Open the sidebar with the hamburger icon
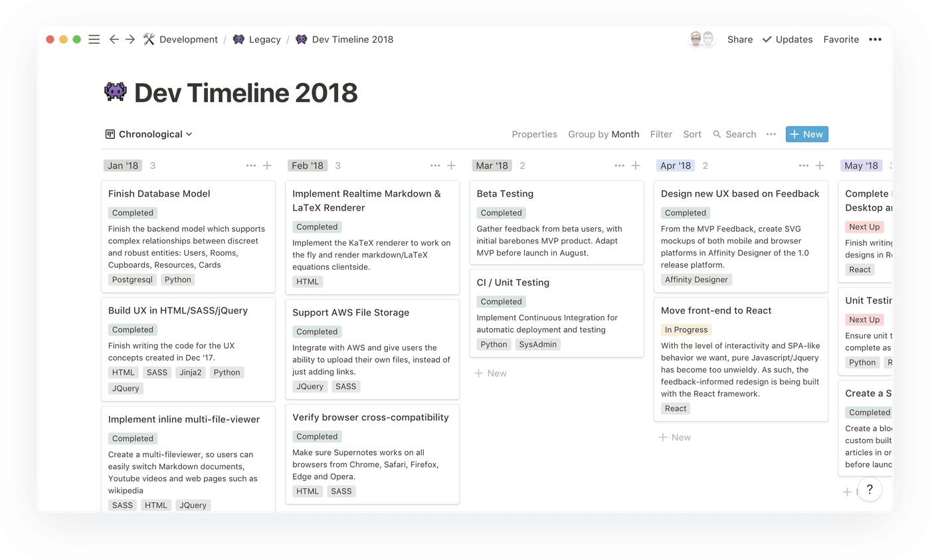Viewport: 930px width, 560px height. pyautogui.click(x=94, y=39)
